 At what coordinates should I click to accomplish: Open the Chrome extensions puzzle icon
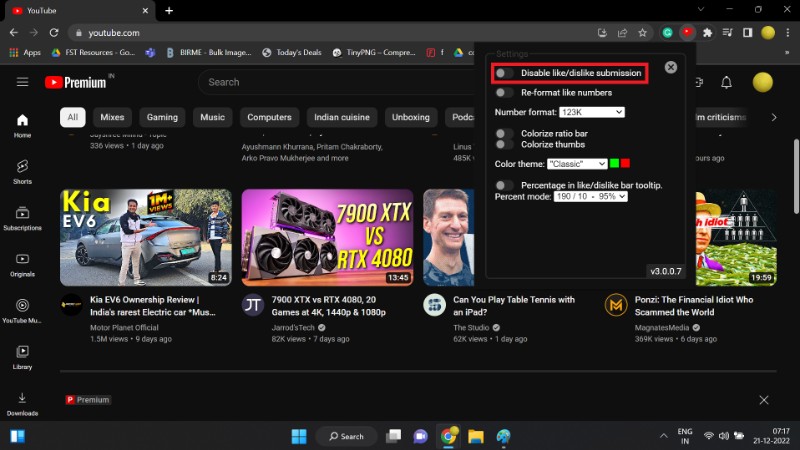pyautogui.click(x=709, y=32)
